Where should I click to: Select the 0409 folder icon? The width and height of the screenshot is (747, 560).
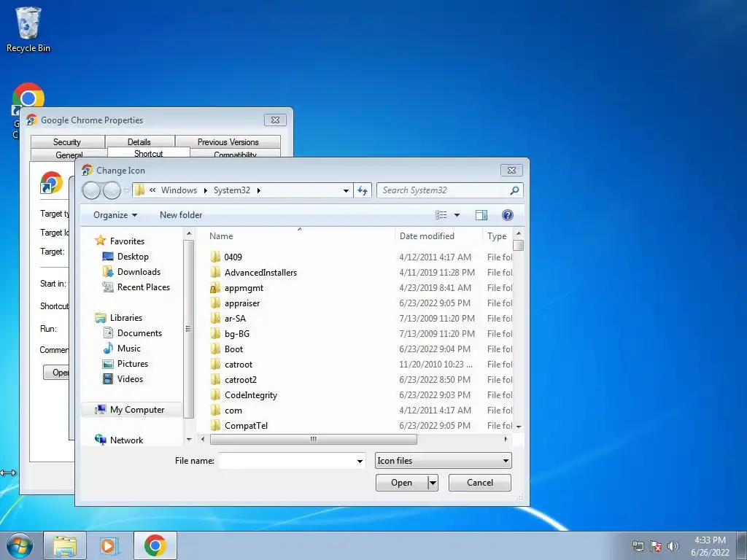215,257
